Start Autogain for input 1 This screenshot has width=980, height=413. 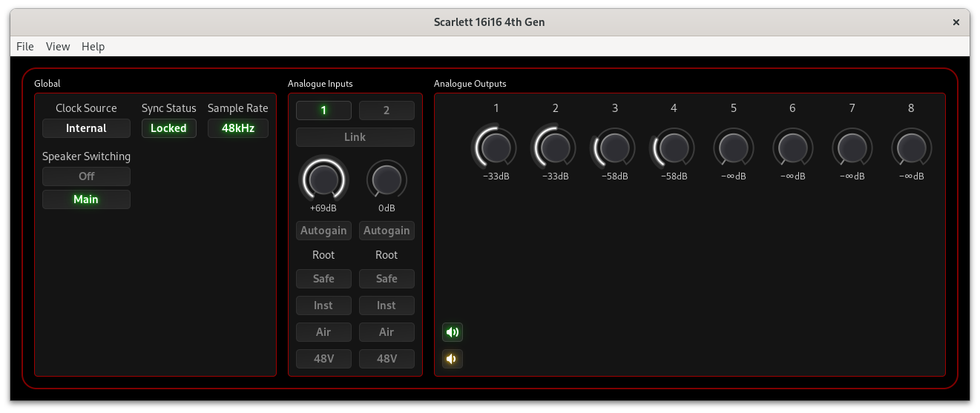(323, 231)
